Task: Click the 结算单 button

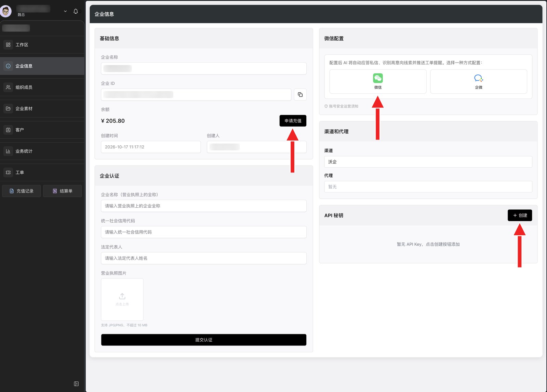Action: coord(63,191)
